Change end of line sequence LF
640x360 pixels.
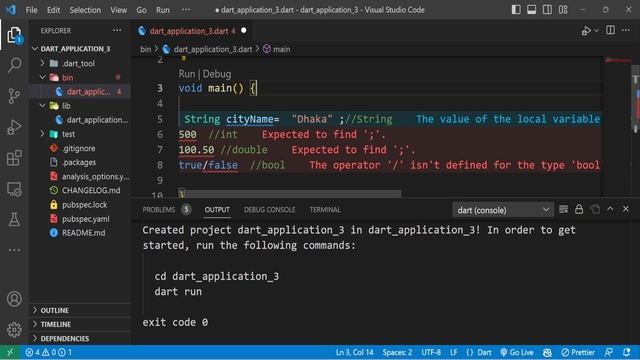point(453,352)
